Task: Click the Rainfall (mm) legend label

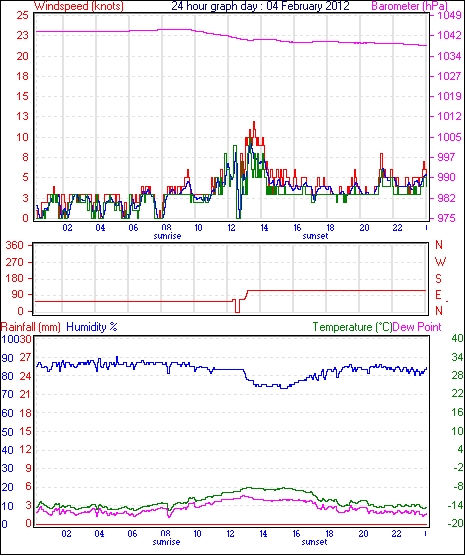Action: pos(31,327)
